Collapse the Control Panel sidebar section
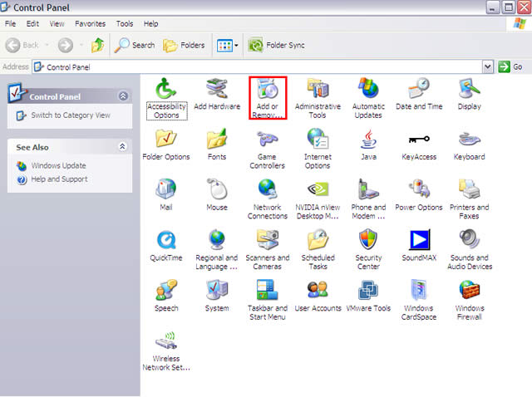532x397 pixels. [x=123, y=96]
